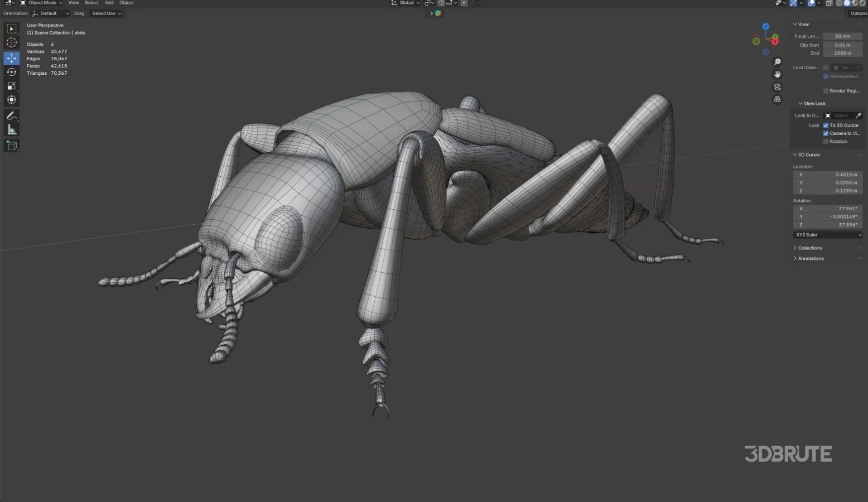
Task: Click the clip End 1000 m field
Action: 843,54
